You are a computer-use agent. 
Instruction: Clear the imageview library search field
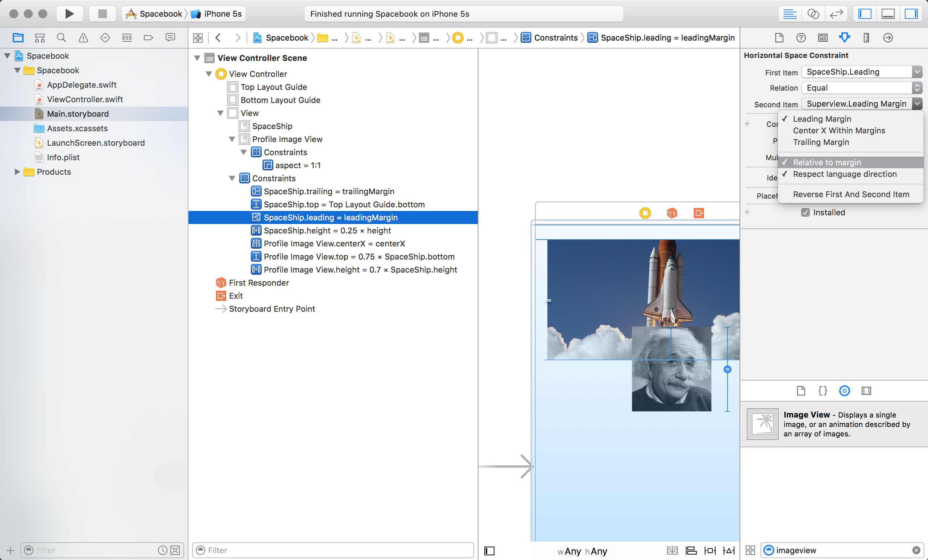[916, 550]
